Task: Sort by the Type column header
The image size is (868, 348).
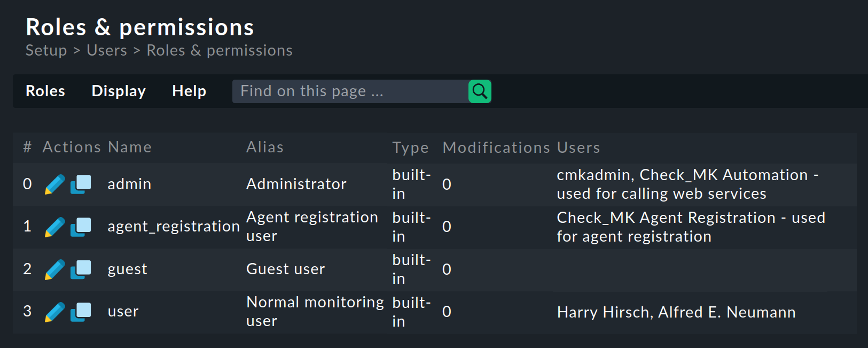Action: click(x=410, y=148)
